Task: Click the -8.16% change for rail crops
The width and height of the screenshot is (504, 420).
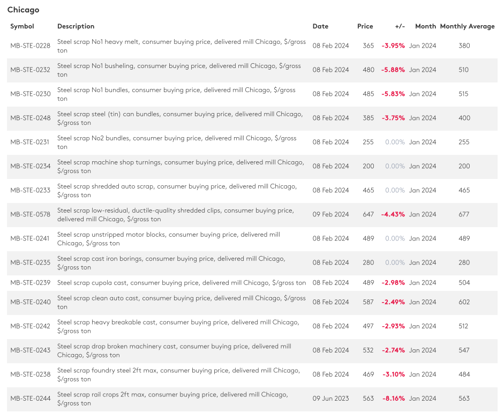Action: (393, 399)
